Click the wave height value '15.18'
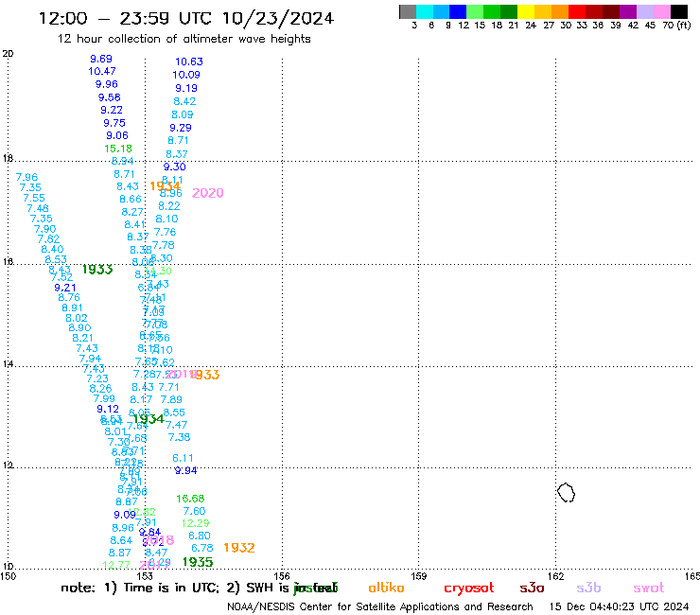 coord(118,149)
